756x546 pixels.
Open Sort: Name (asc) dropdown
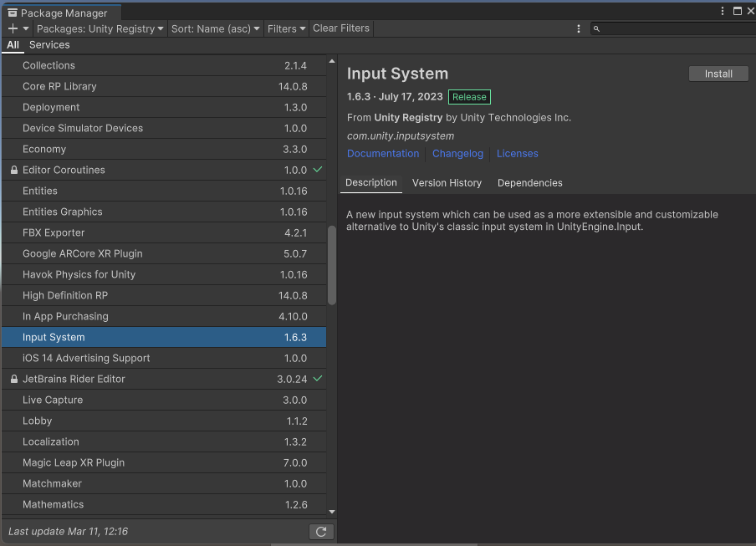pos(216,29)
